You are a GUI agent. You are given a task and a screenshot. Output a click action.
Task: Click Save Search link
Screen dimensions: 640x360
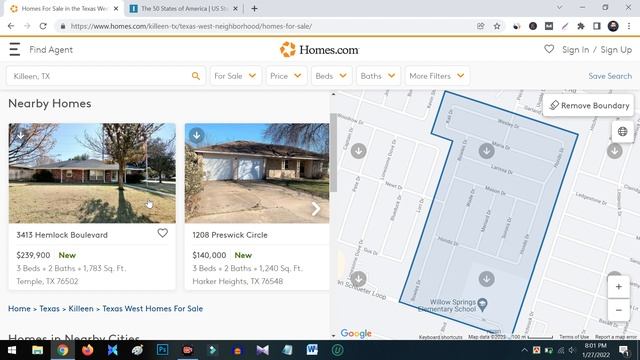(610, 76)
